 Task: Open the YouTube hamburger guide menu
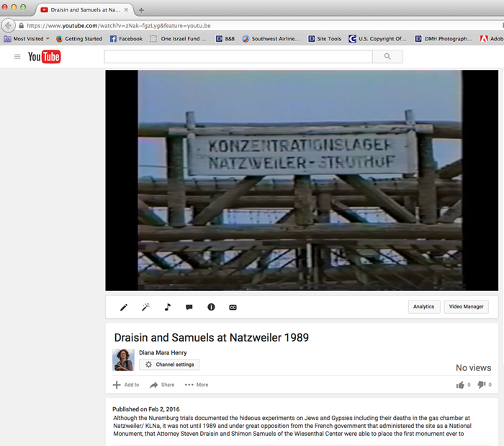[x=17, y=57]
